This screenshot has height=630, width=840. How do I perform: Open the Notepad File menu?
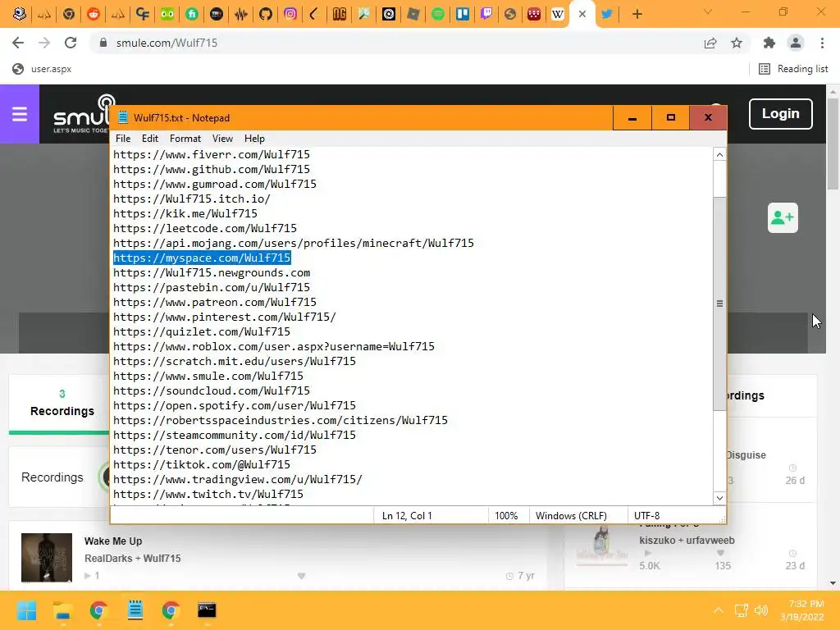[x=123, y=138]
